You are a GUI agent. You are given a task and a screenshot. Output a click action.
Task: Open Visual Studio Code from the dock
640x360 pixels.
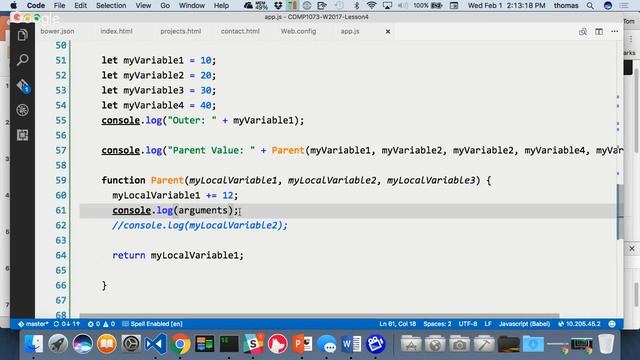pos(156,344)
